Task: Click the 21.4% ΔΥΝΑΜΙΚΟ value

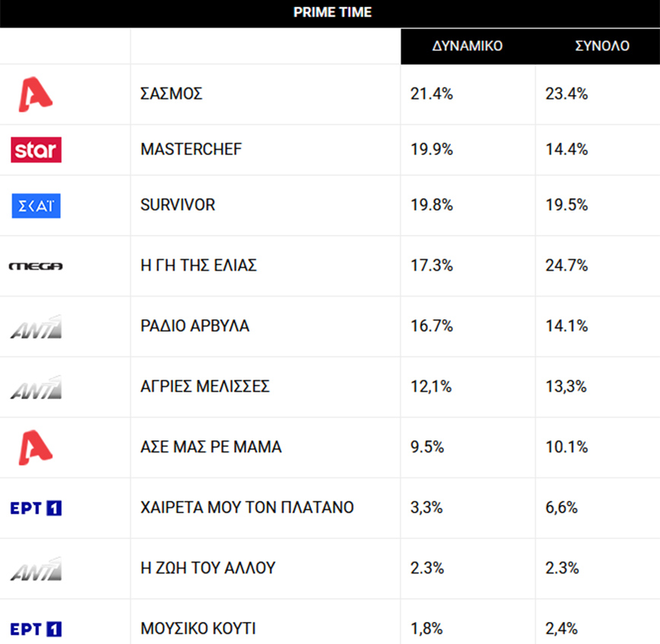Action: 431,94
